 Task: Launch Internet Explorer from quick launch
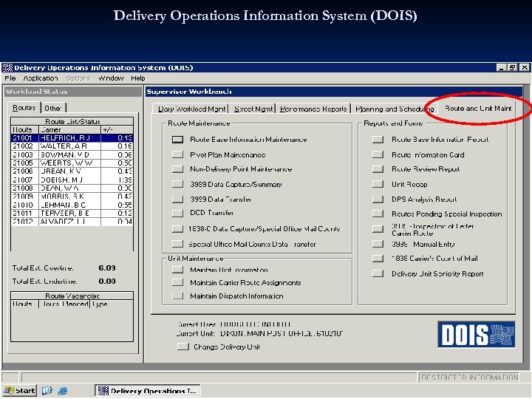click(62, 391)
